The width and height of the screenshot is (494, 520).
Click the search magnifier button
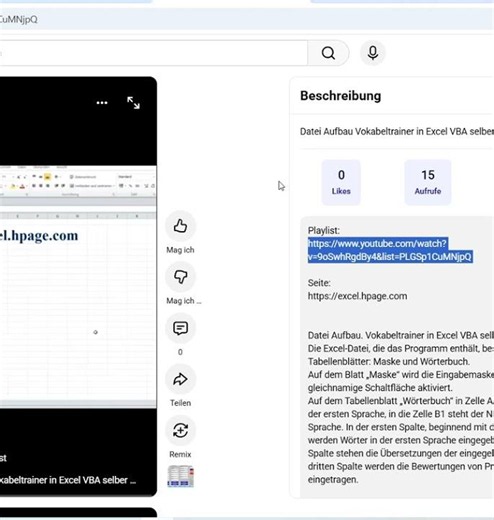[x=328, y=53]
